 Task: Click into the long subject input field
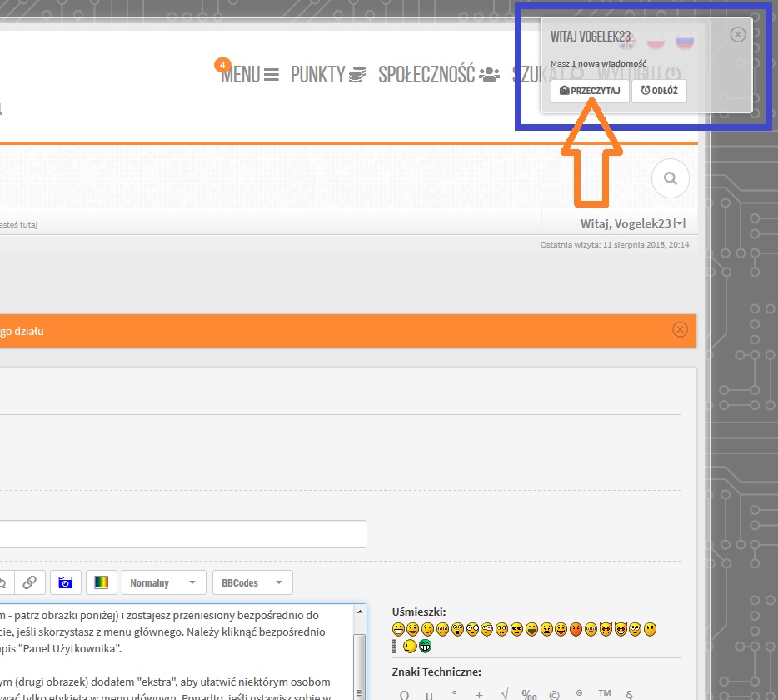point(183,534)
